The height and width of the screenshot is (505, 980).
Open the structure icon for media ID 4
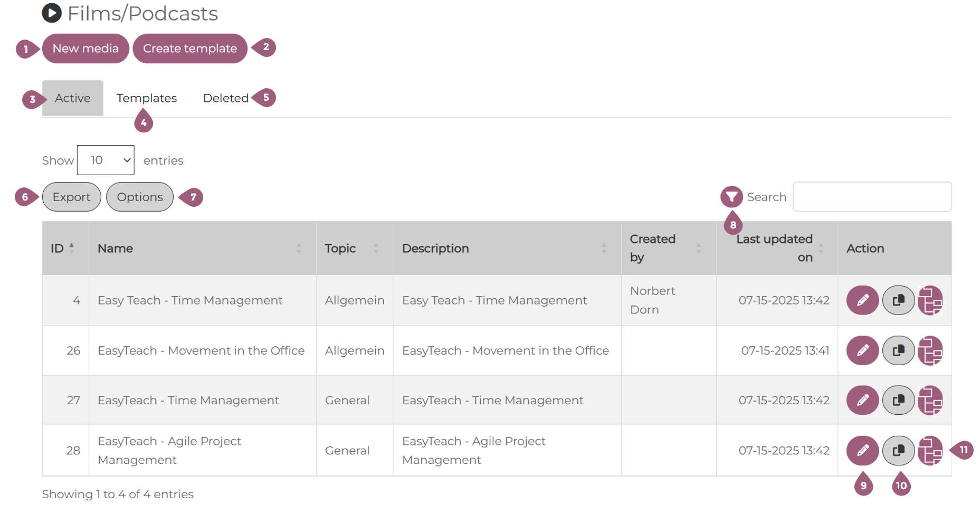pos(930,300)
